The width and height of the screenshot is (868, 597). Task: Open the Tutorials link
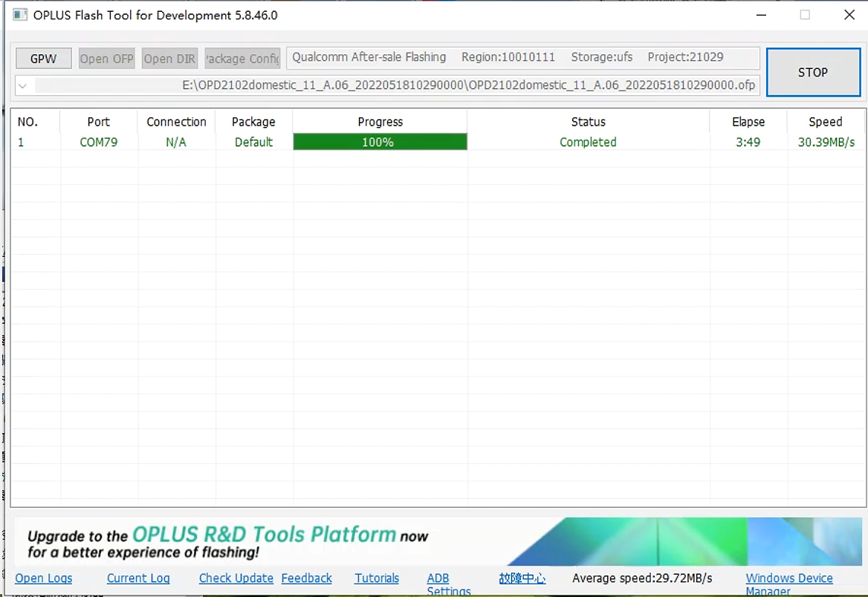click(377, 578)
